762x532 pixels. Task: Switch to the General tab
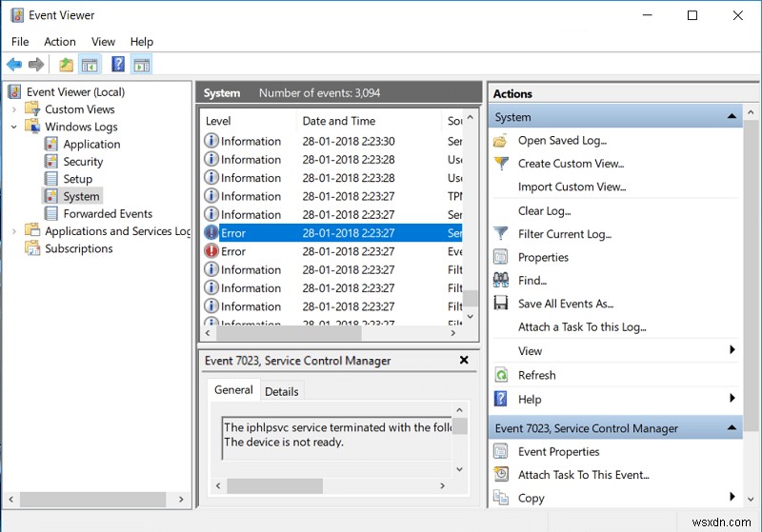[233, 390]
